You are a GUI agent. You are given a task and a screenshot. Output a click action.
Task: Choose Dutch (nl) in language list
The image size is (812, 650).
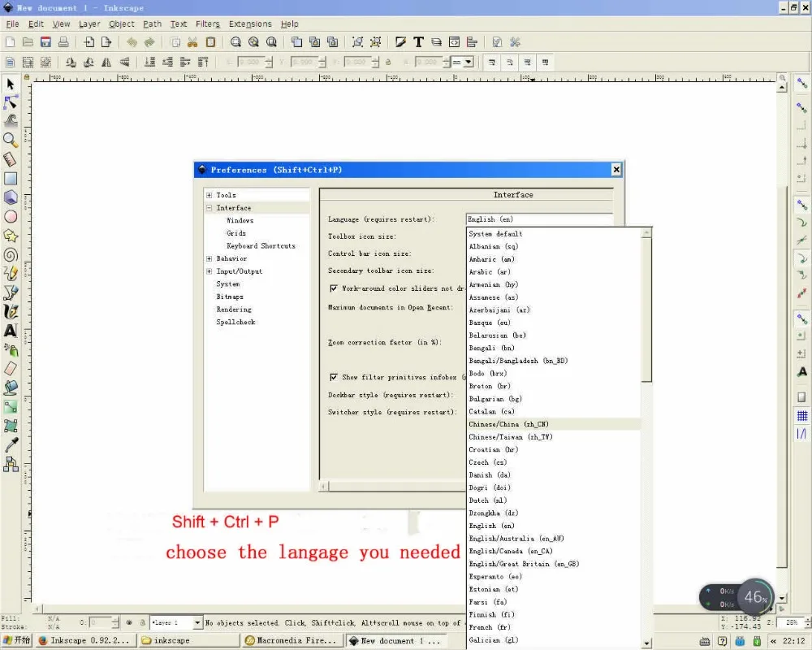[x=554, y=500]
